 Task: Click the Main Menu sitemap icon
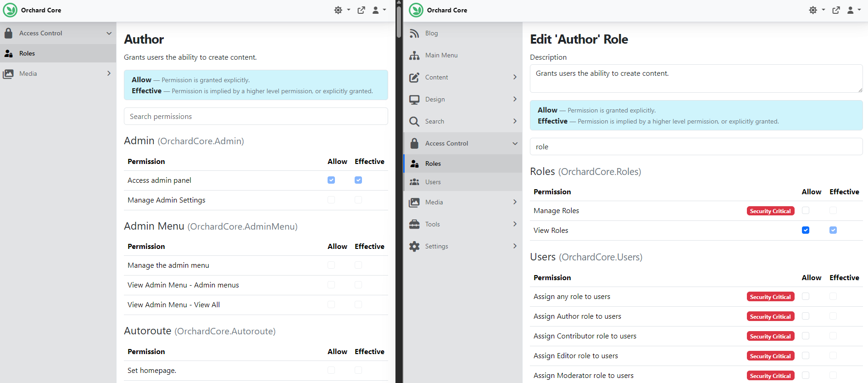point(414,55)
